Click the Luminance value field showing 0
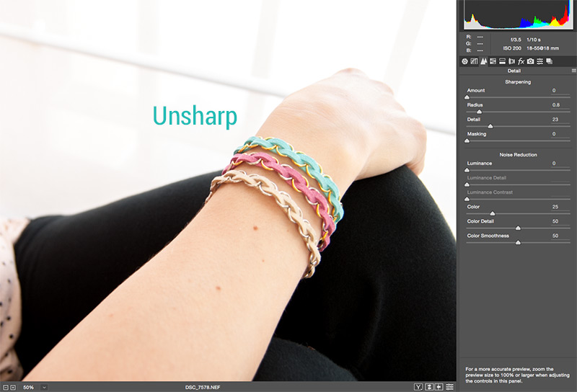 (560, 164)
